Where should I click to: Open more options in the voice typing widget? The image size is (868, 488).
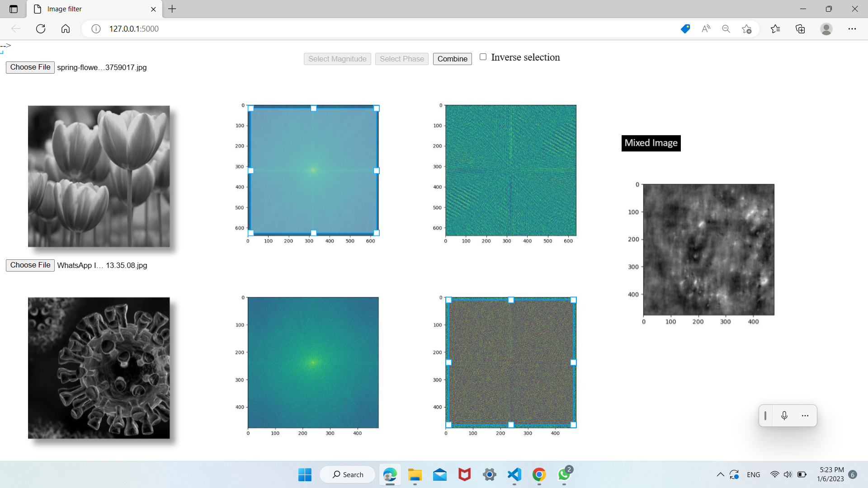(805, 416)
